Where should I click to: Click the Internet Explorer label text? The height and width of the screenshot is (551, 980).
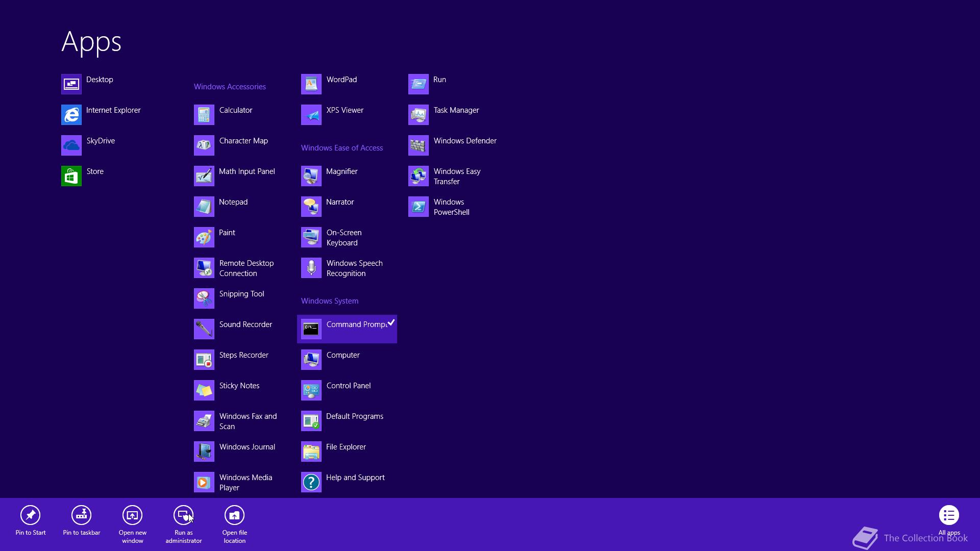pyautogui.click(x=113, y=110)
